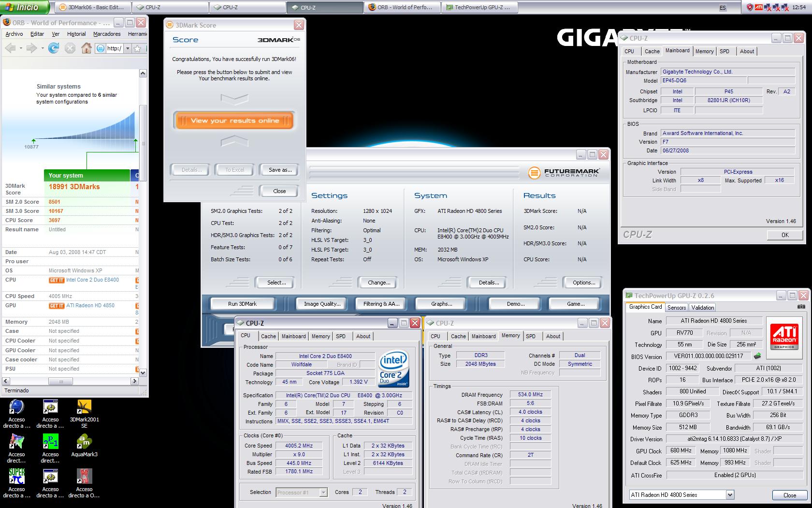Click the GPU-Z screenshot camera icon

coord(801,307)
